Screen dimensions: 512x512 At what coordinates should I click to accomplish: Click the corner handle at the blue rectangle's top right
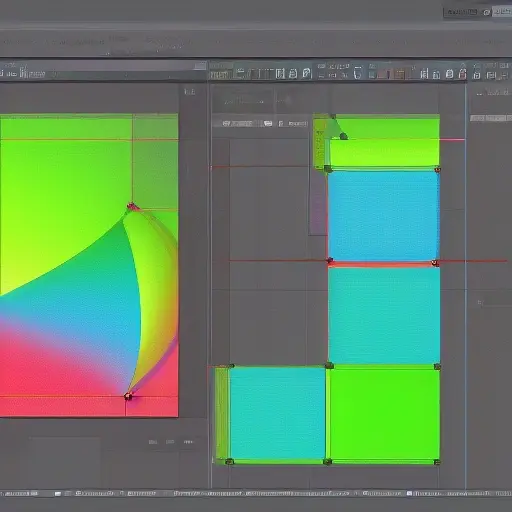(x=437, y=170)
